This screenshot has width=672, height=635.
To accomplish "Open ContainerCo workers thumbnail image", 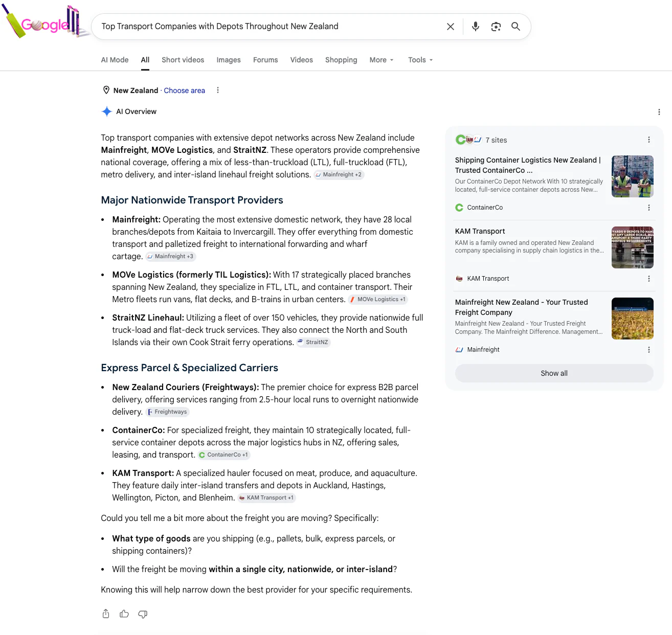I will [633, 176].
